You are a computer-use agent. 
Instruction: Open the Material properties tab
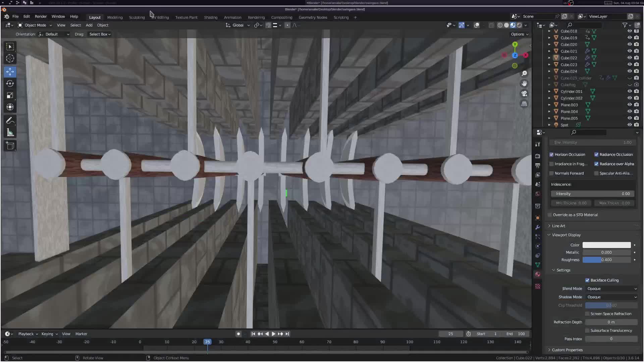[x=538, y=274]
